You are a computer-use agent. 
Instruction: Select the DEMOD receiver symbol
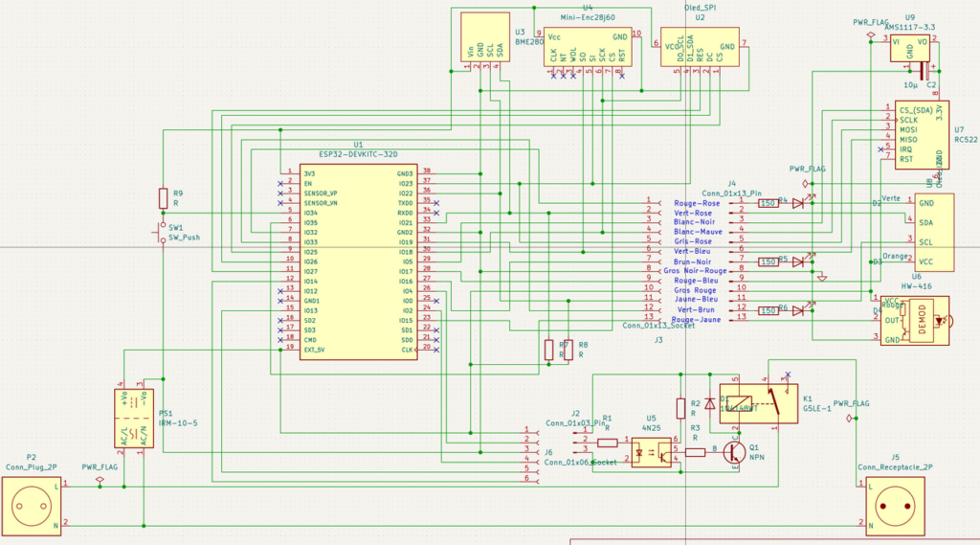tap(915, 321)
